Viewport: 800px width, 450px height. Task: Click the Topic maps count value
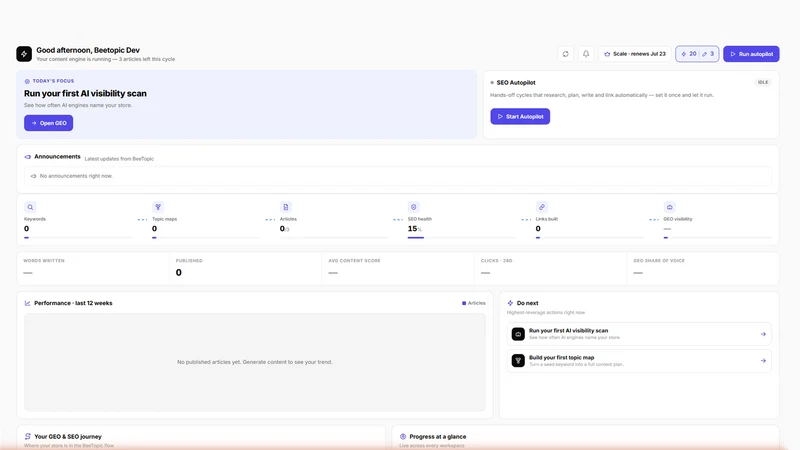point(155,229)
